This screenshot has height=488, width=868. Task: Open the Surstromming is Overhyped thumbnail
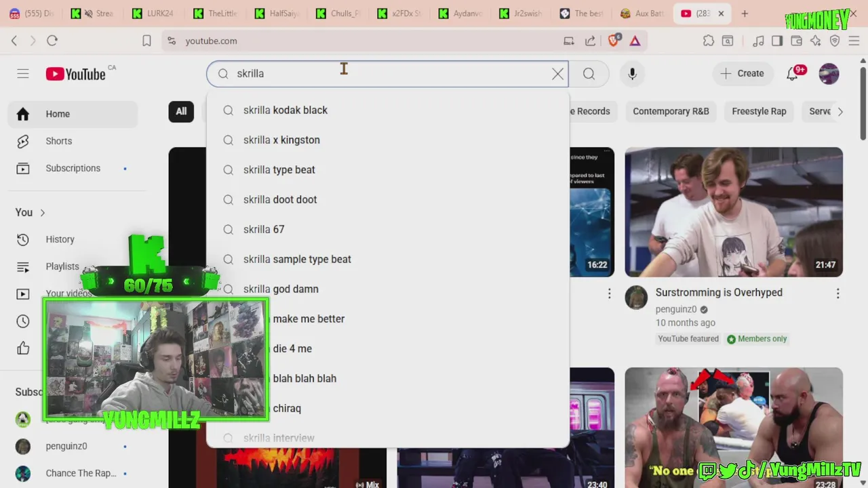734,212
